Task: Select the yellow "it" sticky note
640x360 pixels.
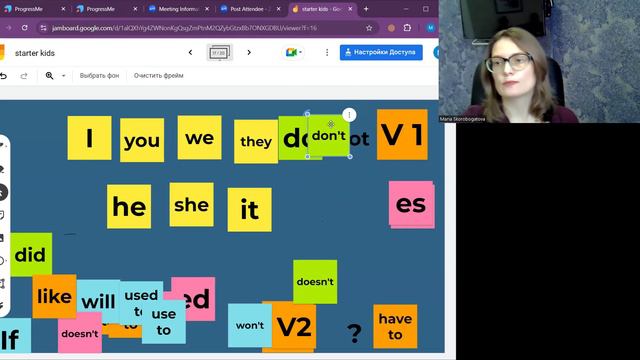Action: 249,209
